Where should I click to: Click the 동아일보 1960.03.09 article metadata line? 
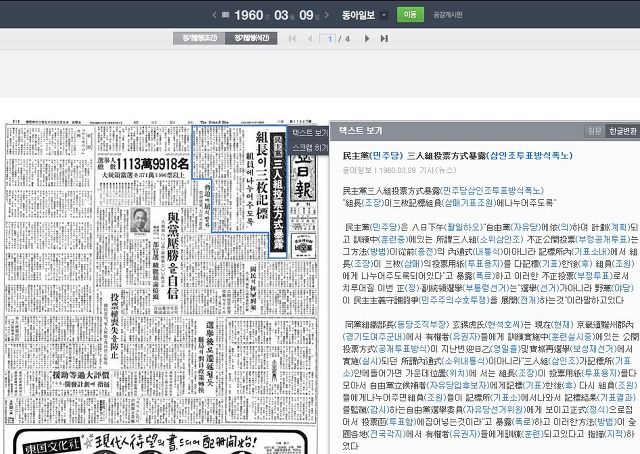[399, 170]
